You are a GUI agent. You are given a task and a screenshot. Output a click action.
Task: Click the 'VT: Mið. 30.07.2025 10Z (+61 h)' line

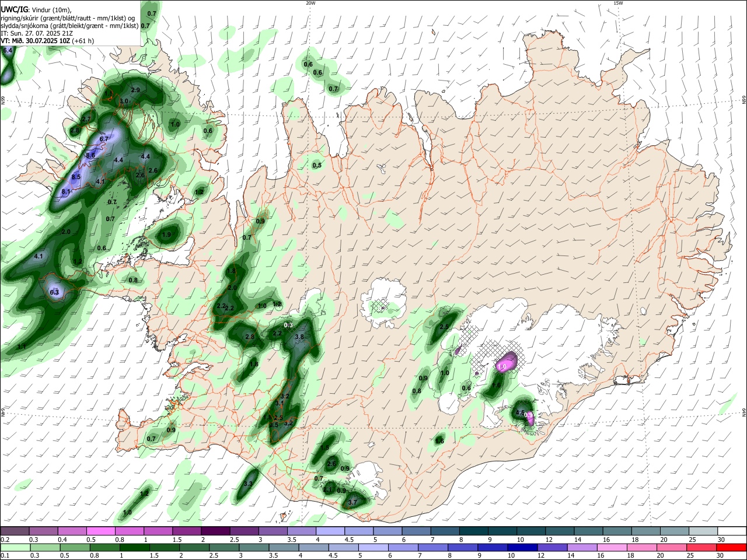click(47, 41)
